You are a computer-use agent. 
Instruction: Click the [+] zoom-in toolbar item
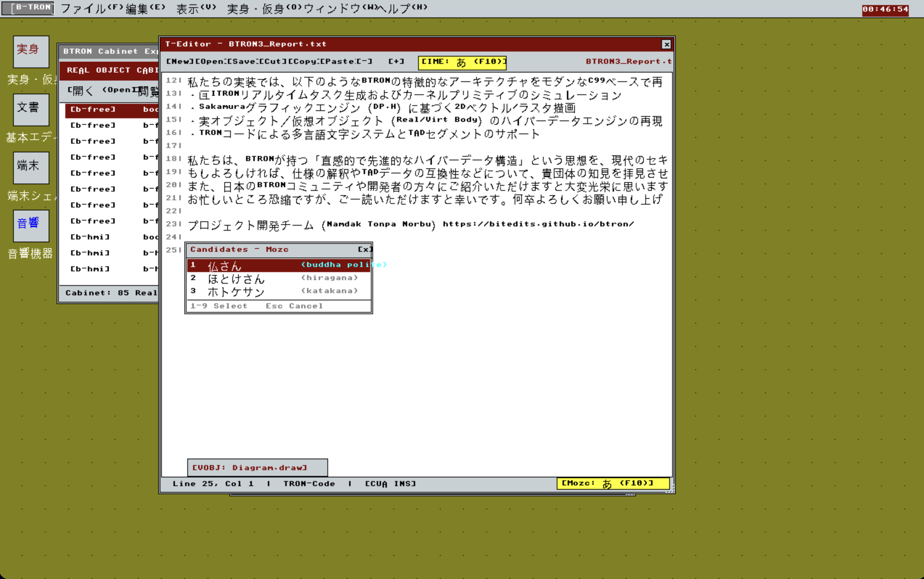[x=396, y=61]
